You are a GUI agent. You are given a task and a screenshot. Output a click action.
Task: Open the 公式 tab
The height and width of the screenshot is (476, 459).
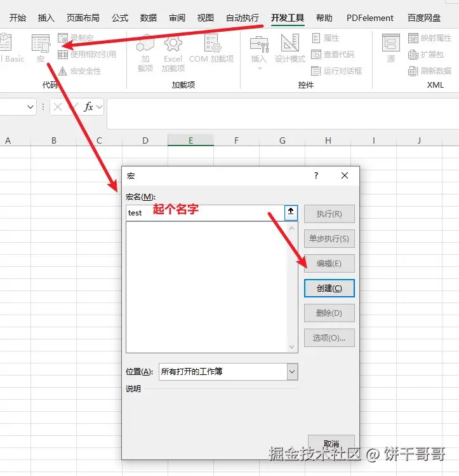[x=120, y=18]
